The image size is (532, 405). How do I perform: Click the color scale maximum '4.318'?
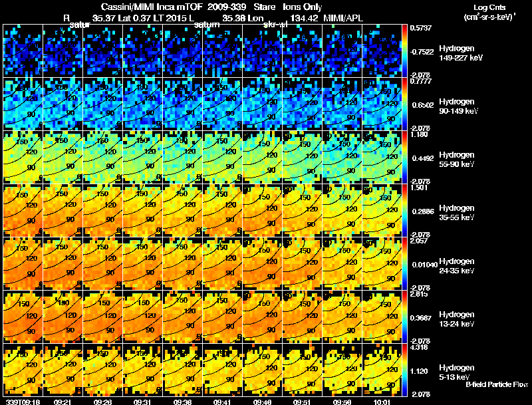pyautogui.click(x=419, y=347)
